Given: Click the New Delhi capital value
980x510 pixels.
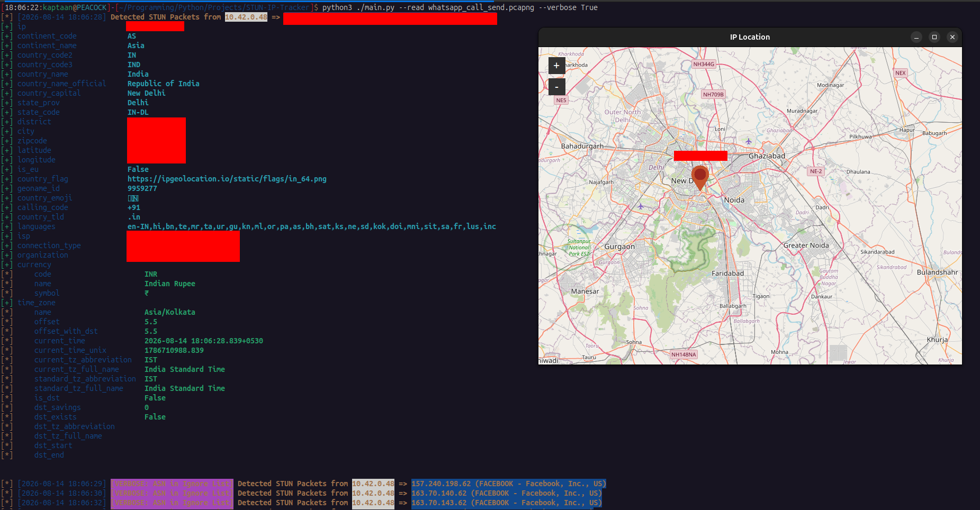Looking at the screenshot, I should (x=146, y=93).
